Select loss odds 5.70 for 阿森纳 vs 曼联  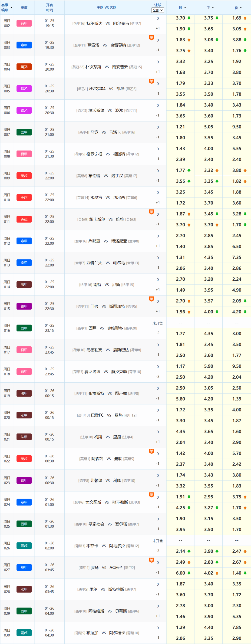237,453
